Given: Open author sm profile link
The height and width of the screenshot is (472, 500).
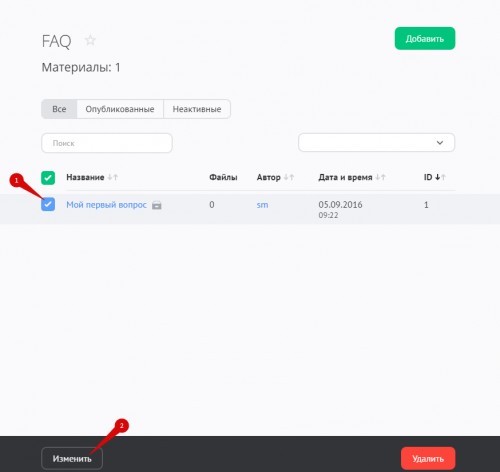Looking at the screenshot, I should pos(262,205).
